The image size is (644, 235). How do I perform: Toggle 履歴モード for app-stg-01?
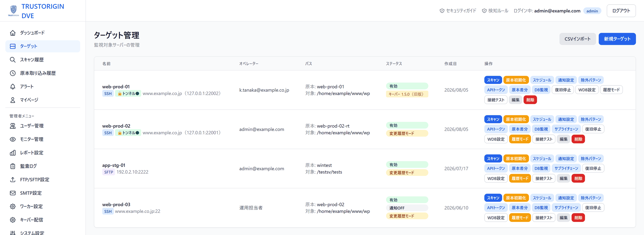(520, 179)
